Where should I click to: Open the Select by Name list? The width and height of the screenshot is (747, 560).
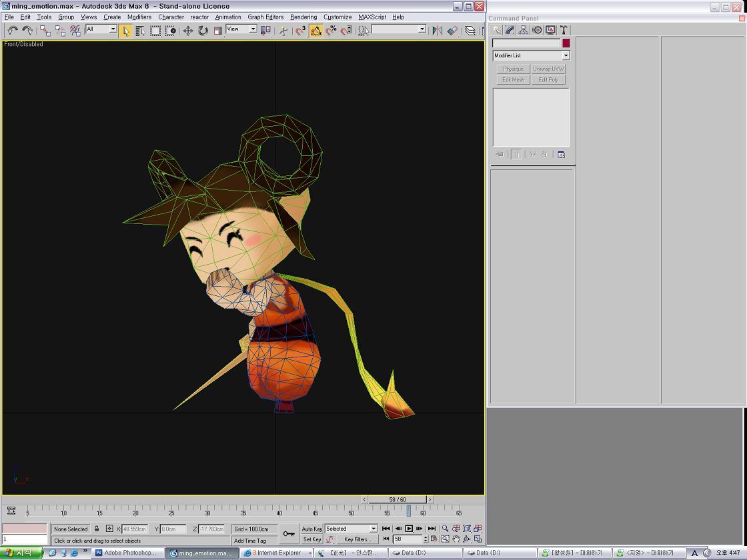[x=140, y=31]
